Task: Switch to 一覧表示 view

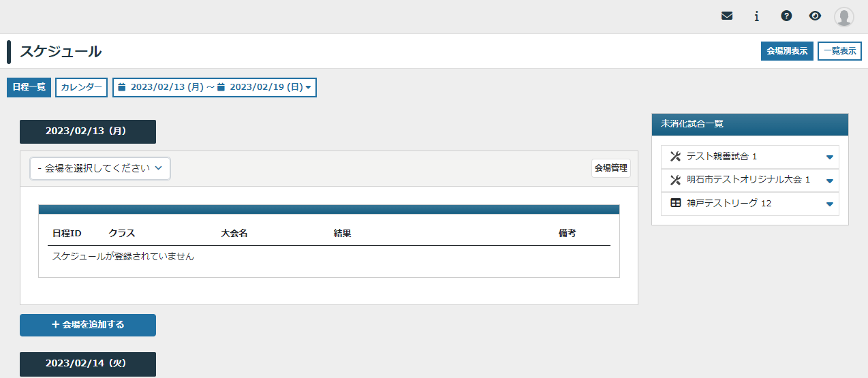Action: click(x=839, y=51)
